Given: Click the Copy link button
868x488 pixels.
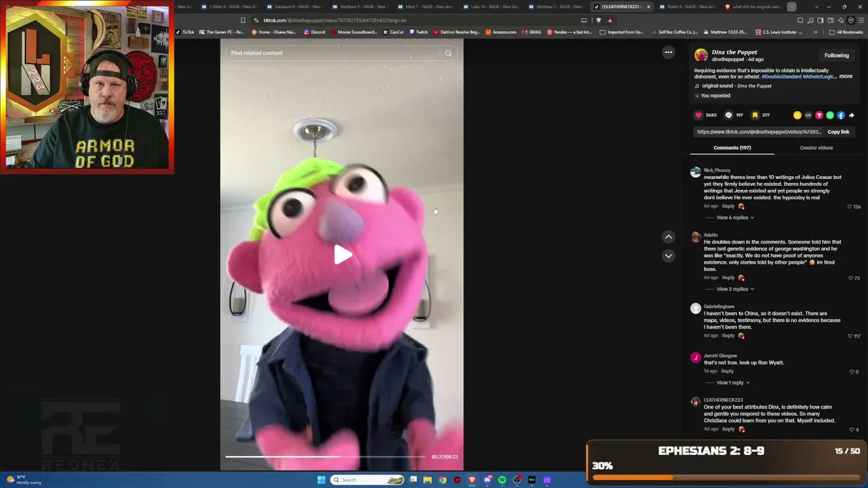Looking at the screenshot, I should pos(838,131).
